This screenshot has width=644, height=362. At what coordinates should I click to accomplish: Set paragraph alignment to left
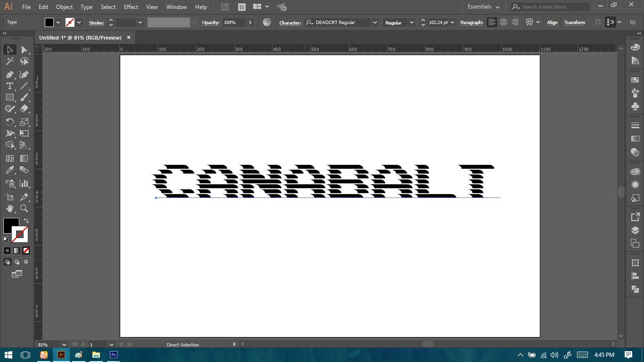[492, 22]
